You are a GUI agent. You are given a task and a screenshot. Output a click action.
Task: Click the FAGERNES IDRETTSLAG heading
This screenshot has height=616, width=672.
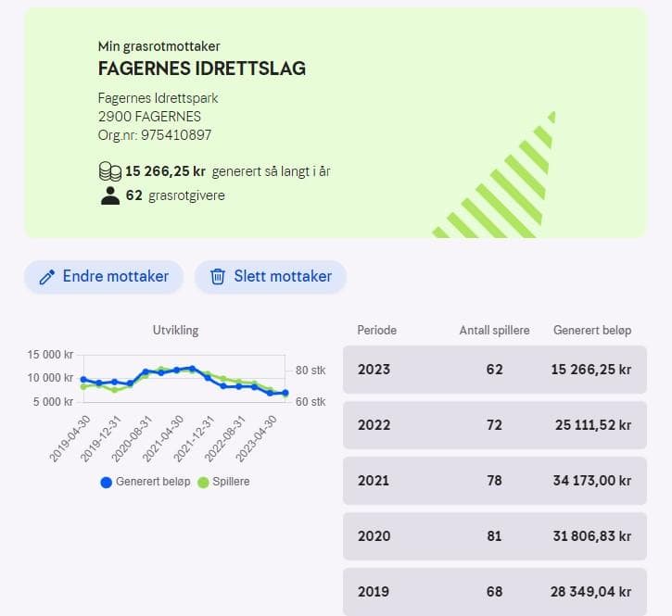tap(201, 69)
